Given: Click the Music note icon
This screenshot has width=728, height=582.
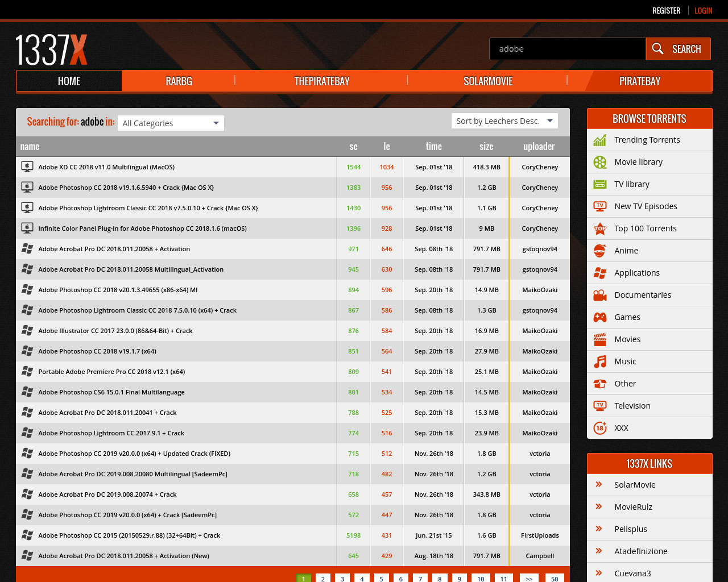Looking at the screenshot, I should point(600,361).
